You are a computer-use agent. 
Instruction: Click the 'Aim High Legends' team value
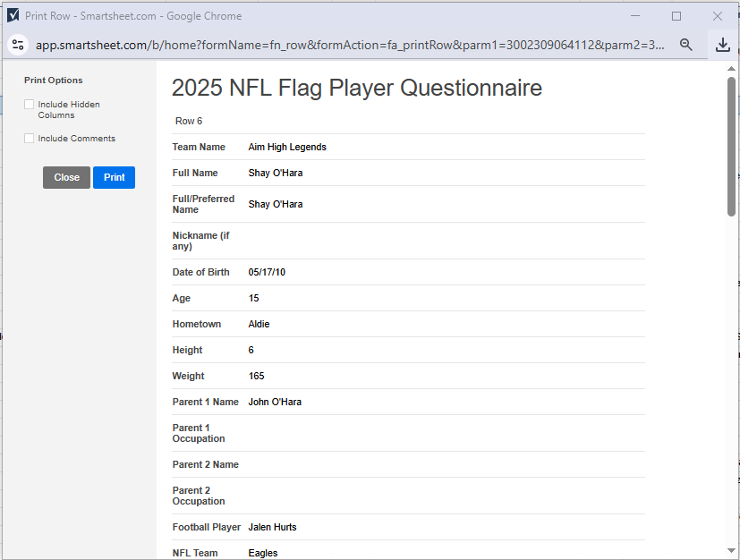pyautogui.click(x=287, y=148)
